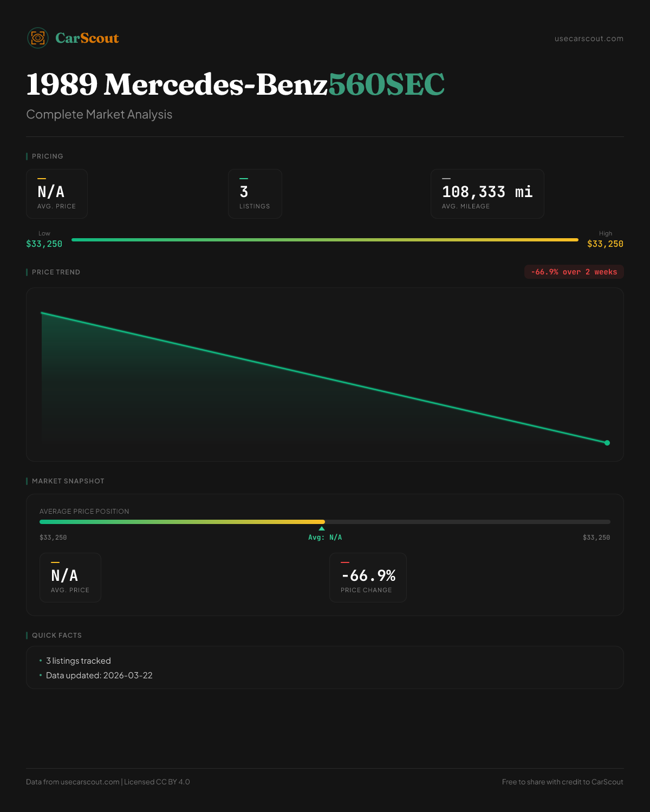650x812 pixels.
Task: Click the 560SEC model title text
Action: pos(386,84)
